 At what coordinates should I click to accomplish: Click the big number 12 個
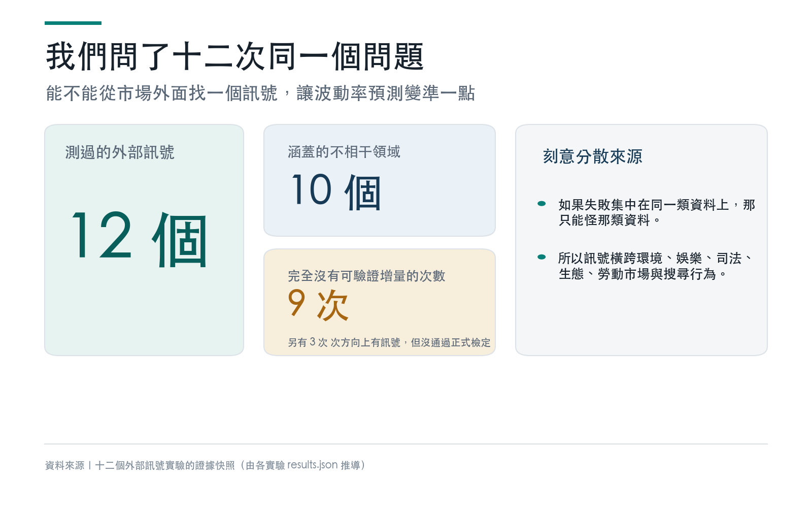coord(139,239)
